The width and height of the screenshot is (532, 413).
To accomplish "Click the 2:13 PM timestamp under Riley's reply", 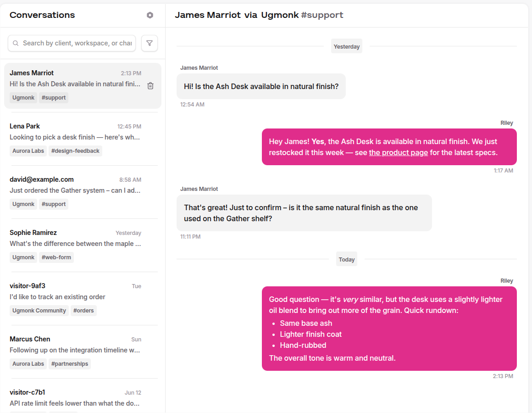I will pos(503,376).
